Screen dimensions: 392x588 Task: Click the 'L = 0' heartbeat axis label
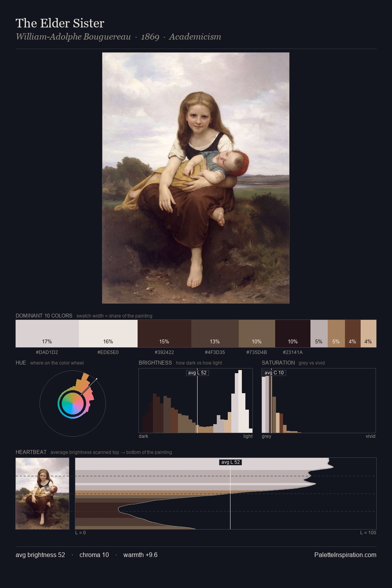tap(80, 533)
